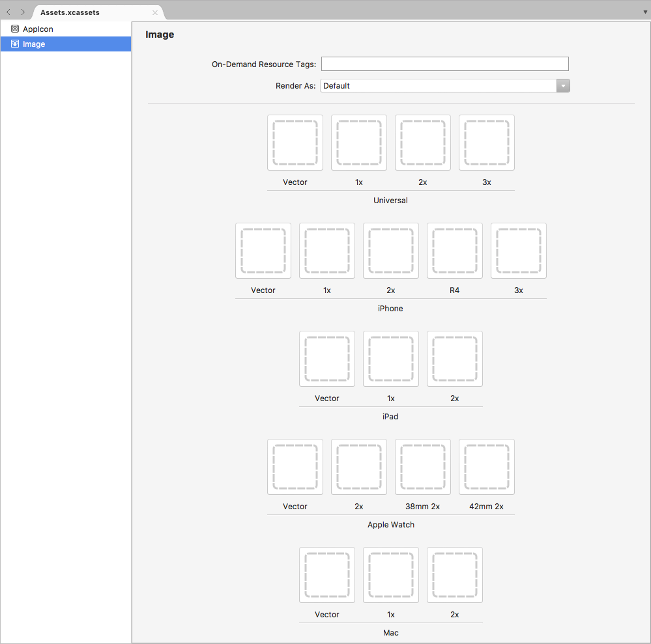This screenshot has width=651, height=644.
Task: Select the iPad Vector image slot
Action: [x=326, y=359]
